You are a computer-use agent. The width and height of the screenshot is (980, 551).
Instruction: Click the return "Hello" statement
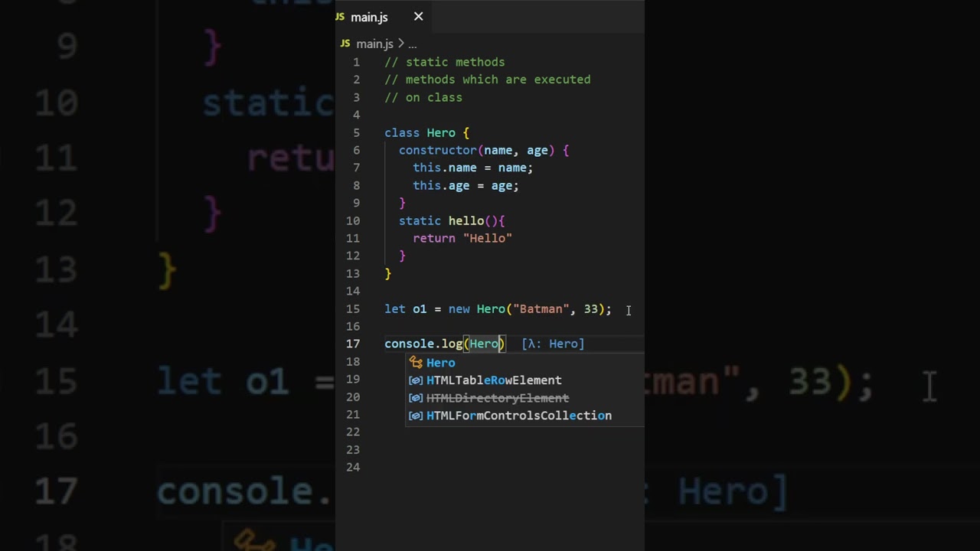[x=462, y=239]
